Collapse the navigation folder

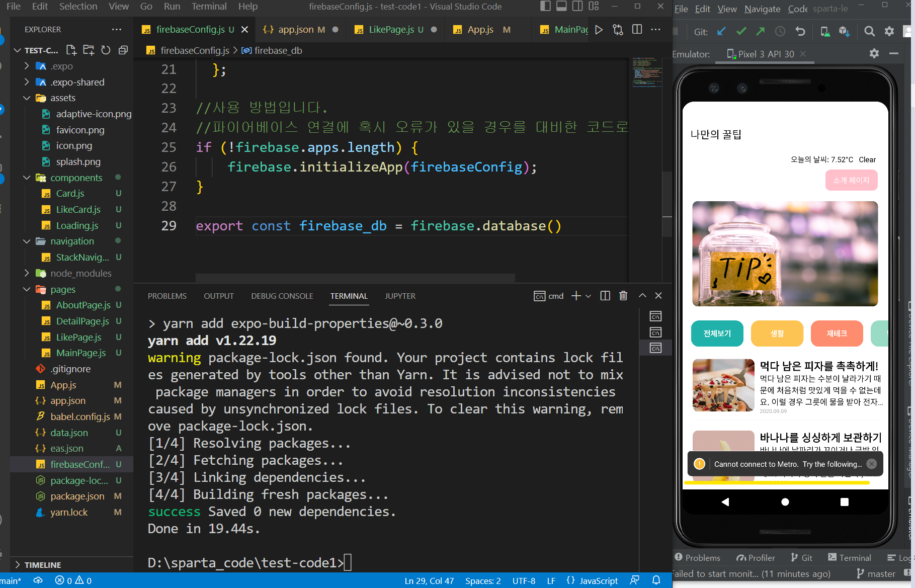click(x=27, y=241)
